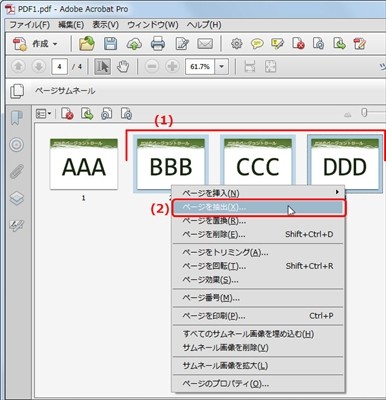Click the Sign document pen icon in toolbar
This screenshot has height=400, width=386.
[x=360, y=44]
